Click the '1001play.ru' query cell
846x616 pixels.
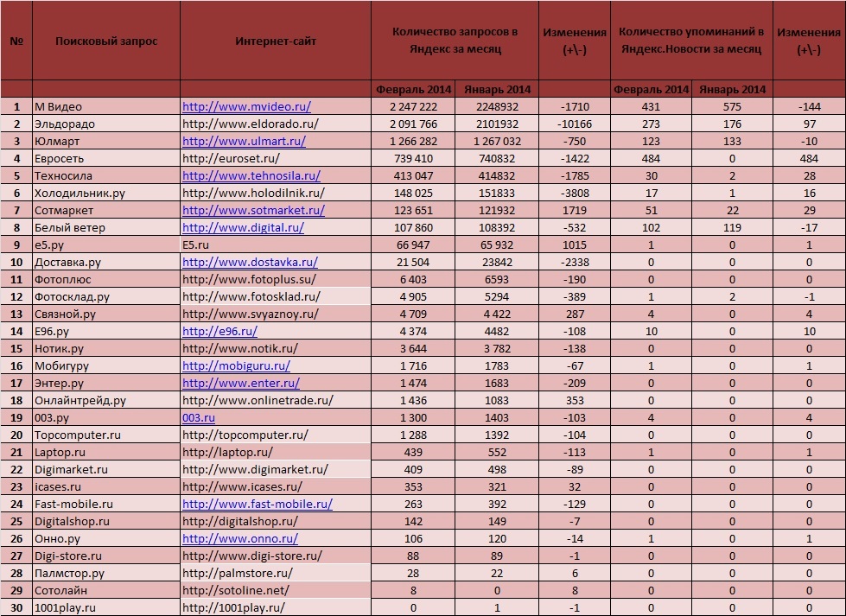(106, 607)
